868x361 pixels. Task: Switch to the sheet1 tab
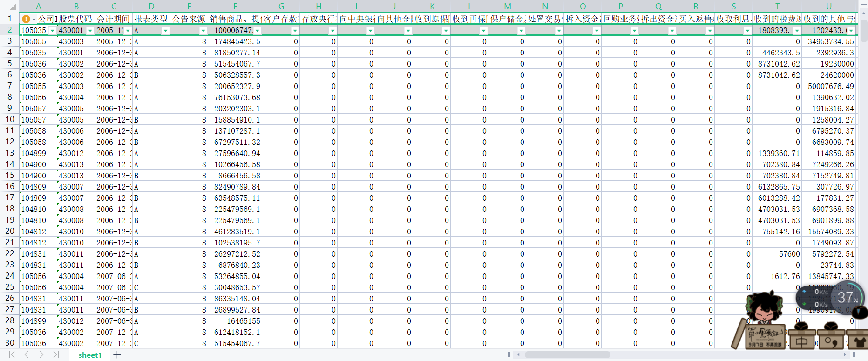(x=90, y=355)
